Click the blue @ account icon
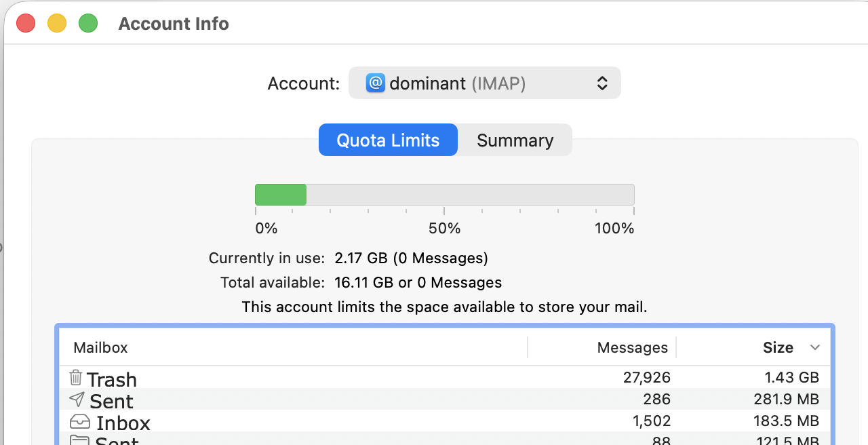Screen dimensions: 868x445 [x=375, y=83]
